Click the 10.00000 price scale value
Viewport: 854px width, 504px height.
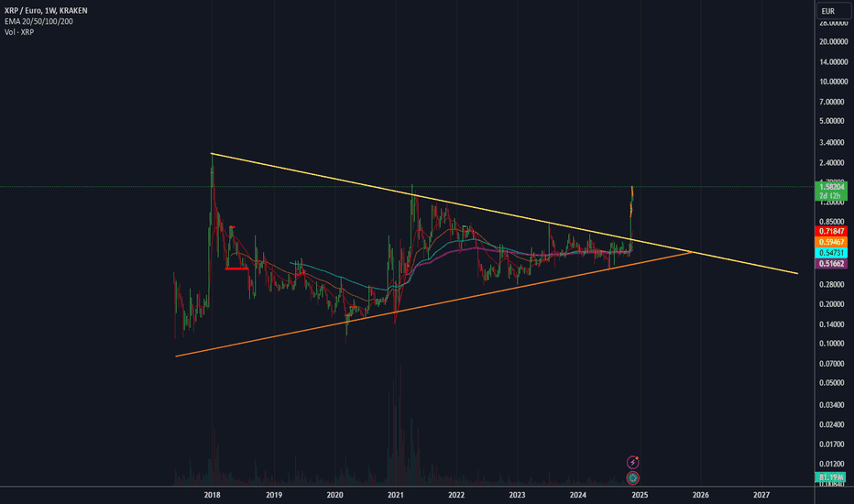coord(833,82)
